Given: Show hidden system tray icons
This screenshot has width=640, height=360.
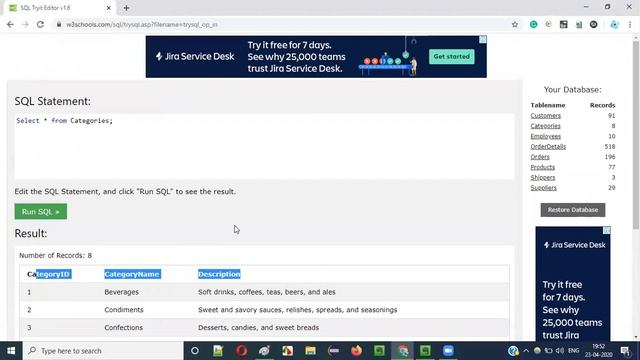Looking at the screenshot, I should click(526, 351).
